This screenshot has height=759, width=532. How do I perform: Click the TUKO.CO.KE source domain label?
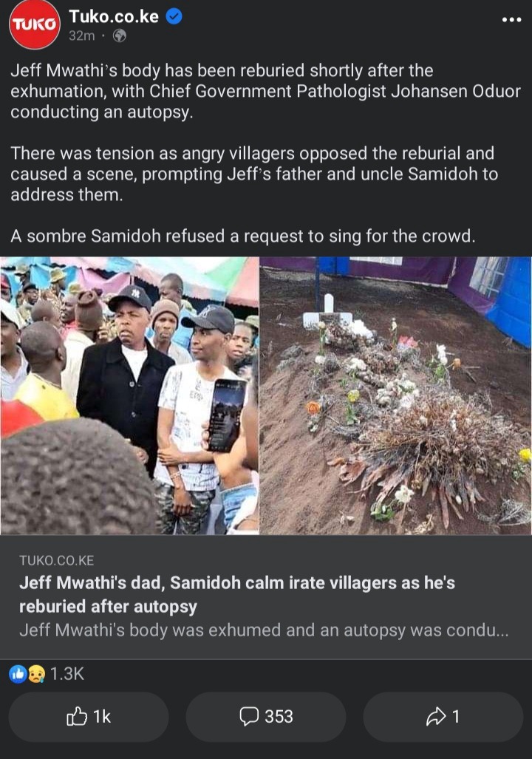pos(57,560)
